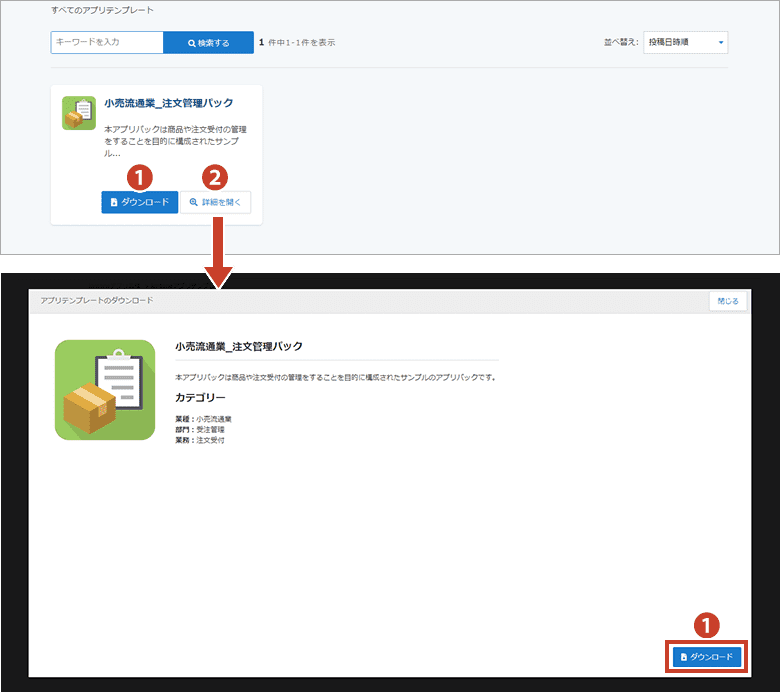Click the アプリテンプレートのダウンロード dialog header
Screen dimensions: 780x692
[x=97, y=300]
